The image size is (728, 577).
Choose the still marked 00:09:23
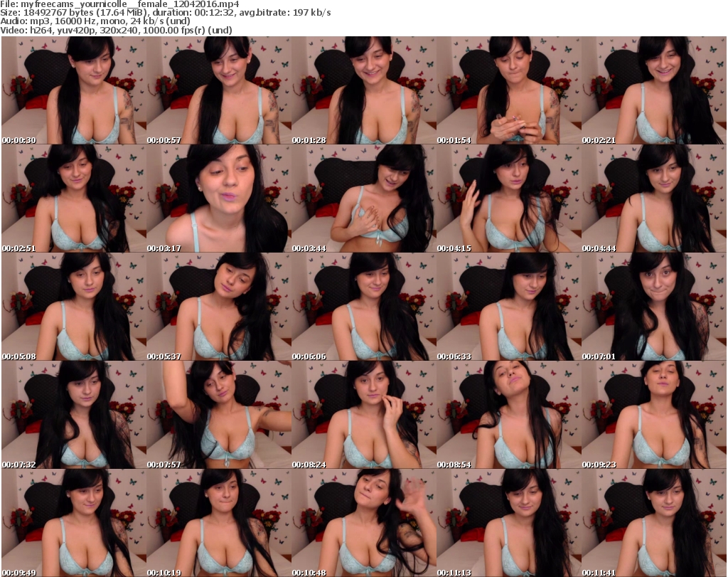click(x=654, y=415)
